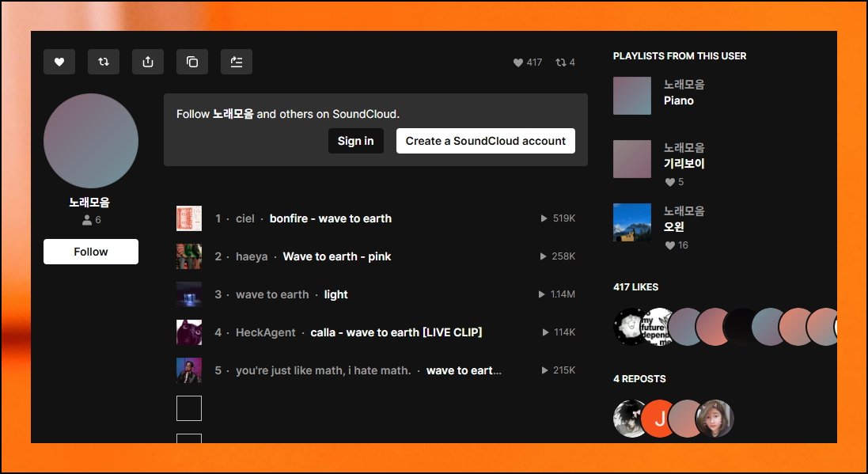
Task: Click empty placeholder thumbnail for track 6
Action: coord(189,408)
